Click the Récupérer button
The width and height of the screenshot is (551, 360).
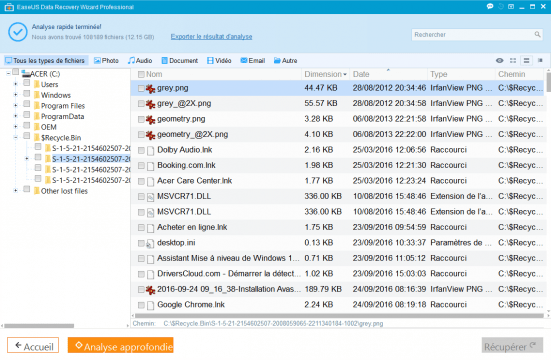[x=512, y=346]
